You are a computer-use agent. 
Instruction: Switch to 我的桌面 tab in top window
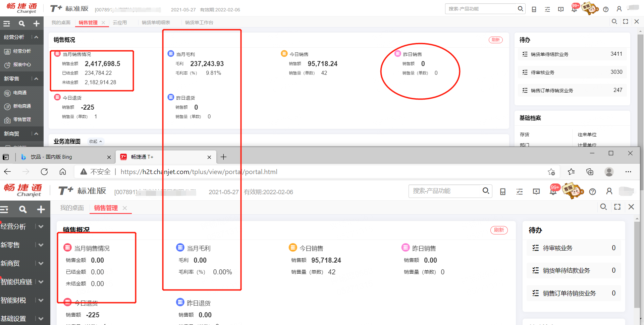click(61, 22)
